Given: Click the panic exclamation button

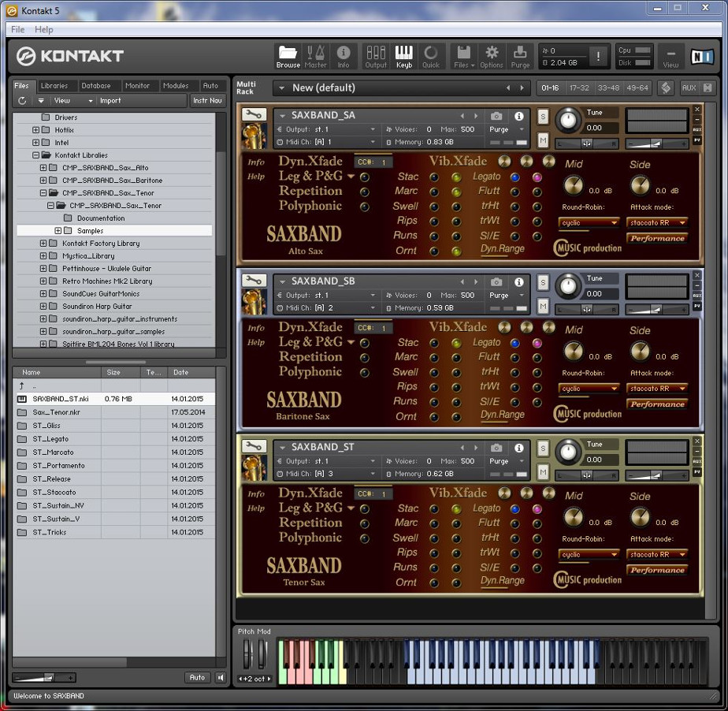Looking at the screenshot, I should click(x=598, y=56).
